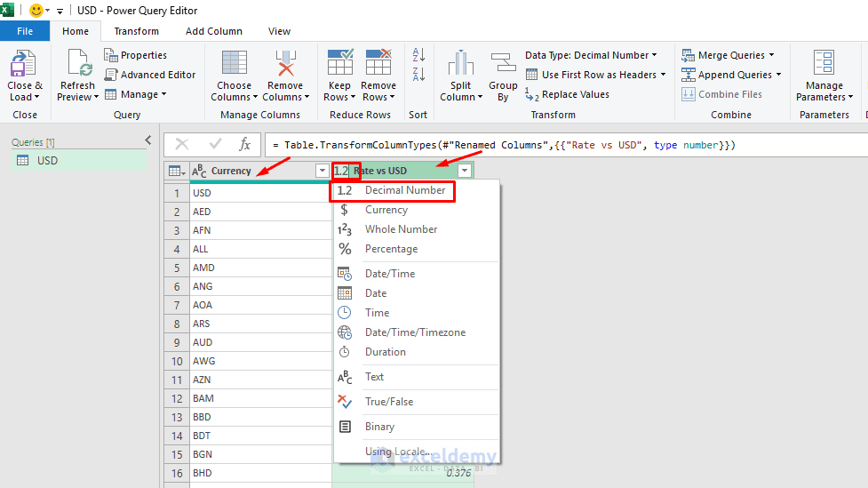Expand the Append Queries dropdown
Screen dimensions: 868x488
tap(778, 75)
